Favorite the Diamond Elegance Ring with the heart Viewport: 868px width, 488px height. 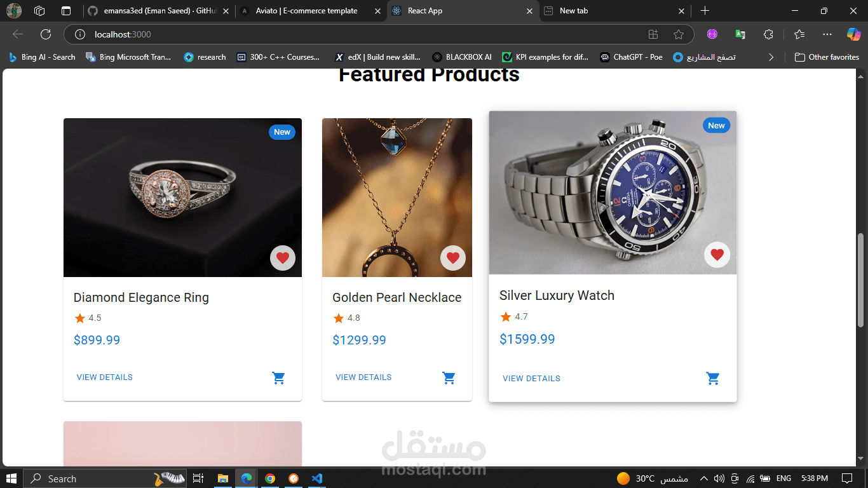click(283, 258)
